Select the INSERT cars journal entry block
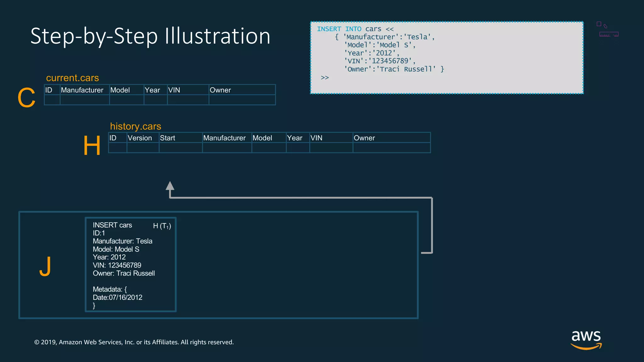The width and height of the screenshot is (644, 362). click(130, 265)
